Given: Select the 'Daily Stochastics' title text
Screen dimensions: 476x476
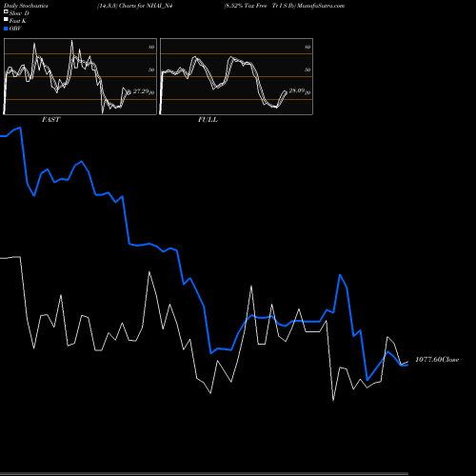Looking at the screenshot, I should 26,6.
